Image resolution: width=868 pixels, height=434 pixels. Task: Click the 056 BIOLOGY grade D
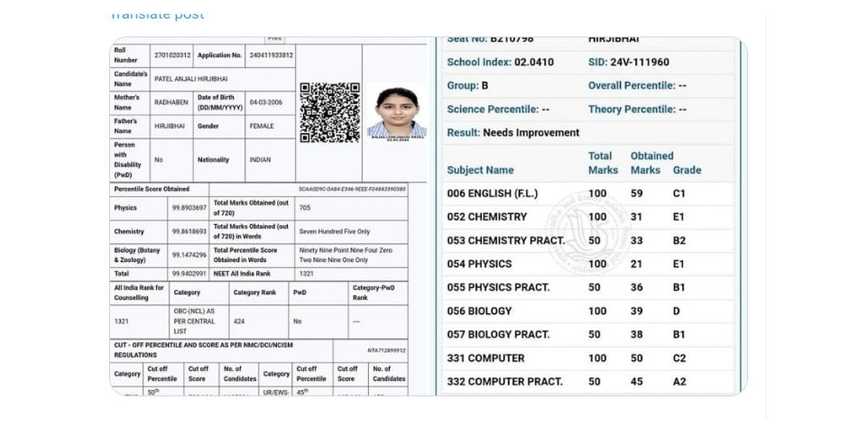point(677,311)
